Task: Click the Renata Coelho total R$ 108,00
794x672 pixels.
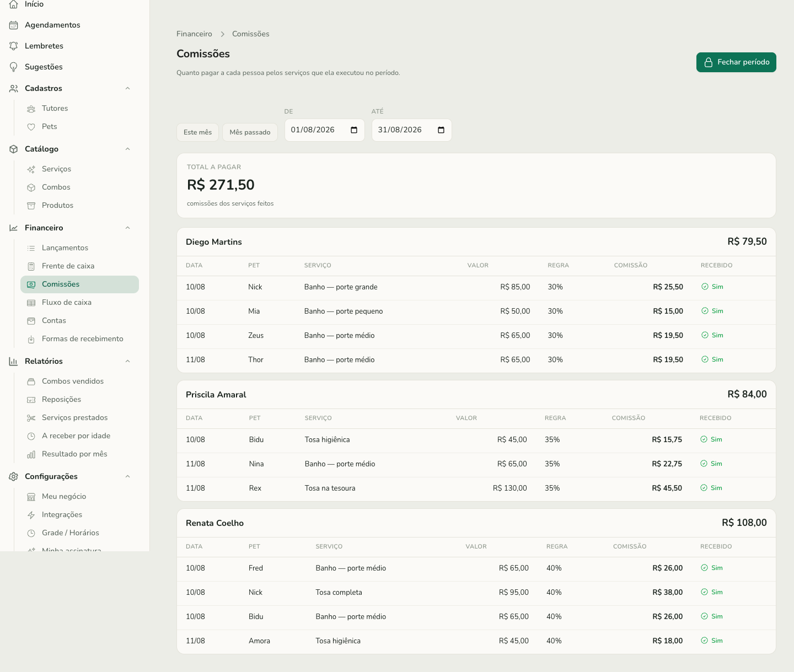Action: pos(744,523)
